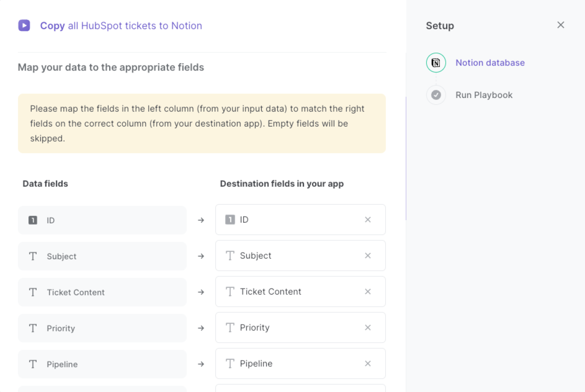Click the text type icon in Subject data field

coord(33,256)
